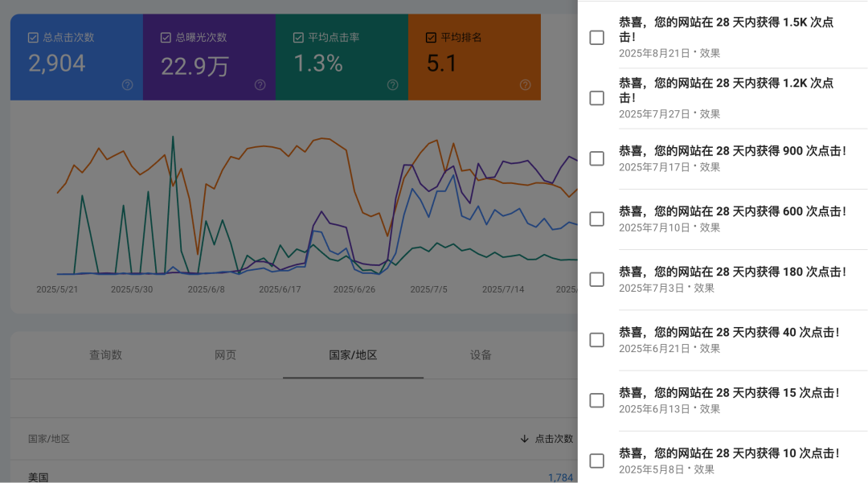The width and height of the screenshot is (868, 483).
Task: Open help tooltip on 总曝光次数 card
Action: click(259, 84)
